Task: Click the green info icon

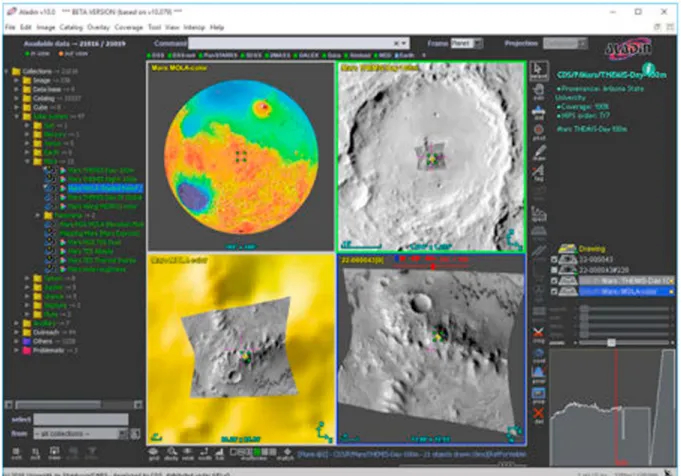Action: point(648,68)
